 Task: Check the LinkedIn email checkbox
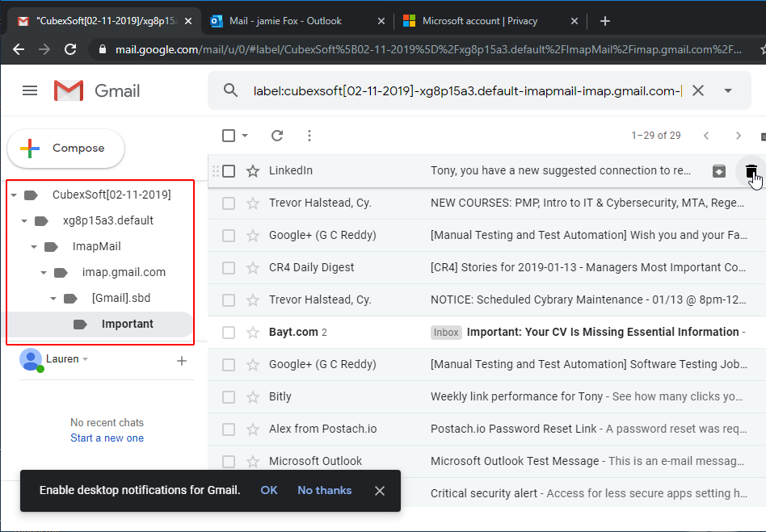pyautogui.click(x=229, y=171)
